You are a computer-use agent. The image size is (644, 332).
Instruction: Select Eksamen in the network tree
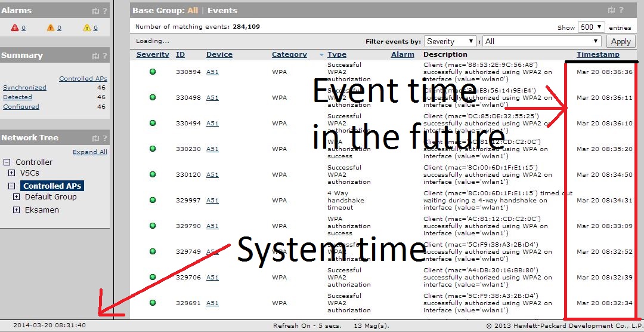(42, 210)
